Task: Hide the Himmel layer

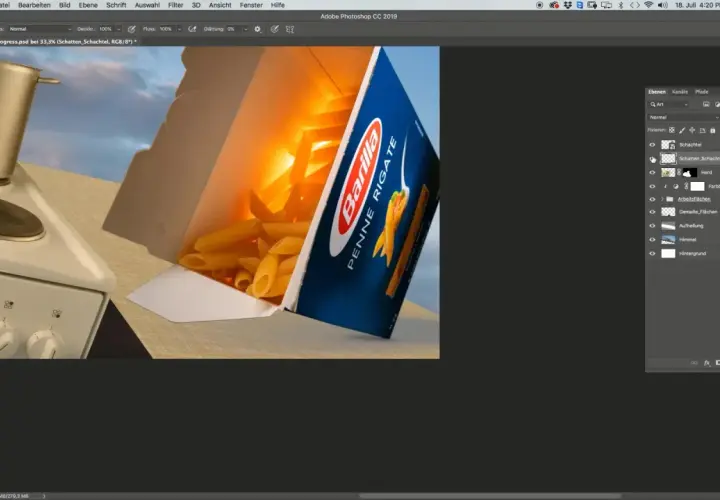Action: [652, 240]
